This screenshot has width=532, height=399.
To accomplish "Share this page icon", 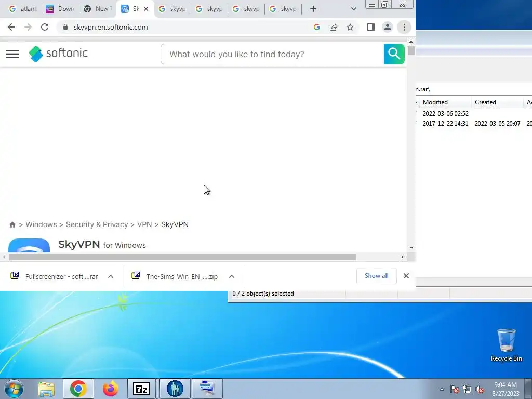I will tap(334, 27).
